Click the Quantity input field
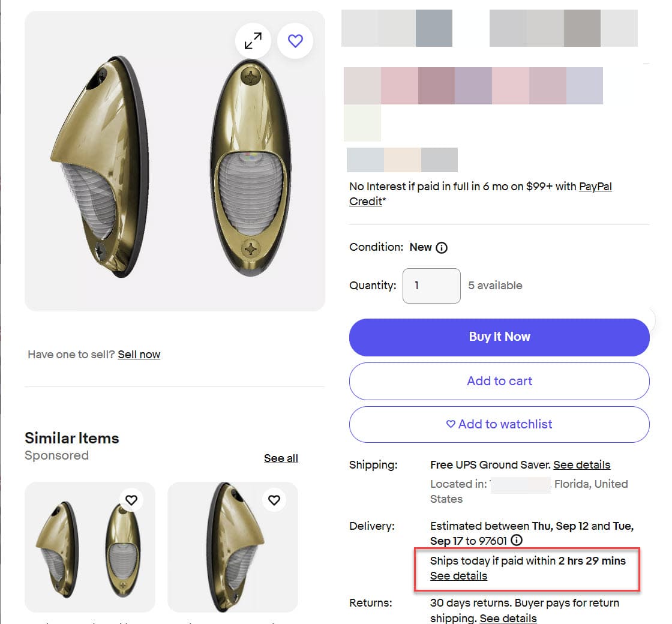Viewport: 672px width, 624px height. click(x=431, y=286)
